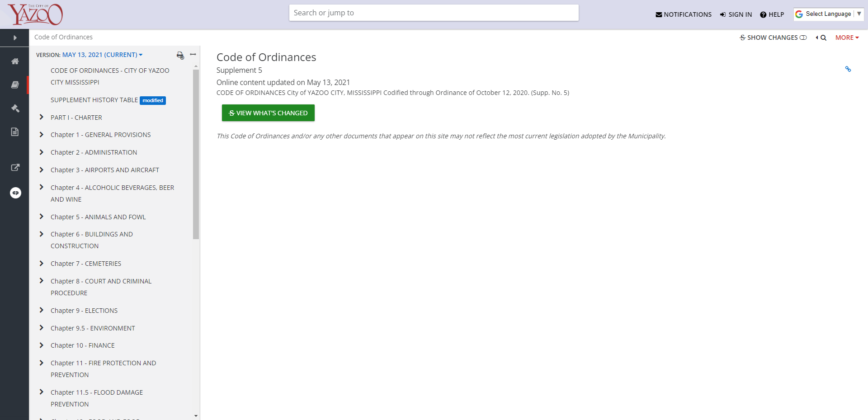
Task: Expand Chapter 2 - Administration tree node
Action: (x=42, y=152)
